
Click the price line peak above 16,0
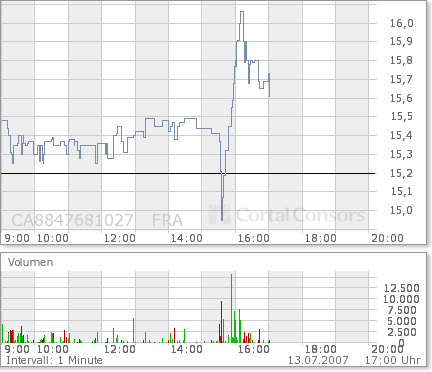coord(242,12)
